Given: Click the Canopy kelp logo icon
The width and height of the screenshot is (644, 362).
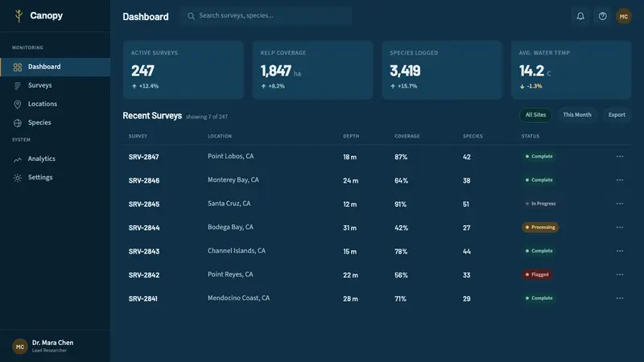Looking at the screenshot, I should (19, 16).
